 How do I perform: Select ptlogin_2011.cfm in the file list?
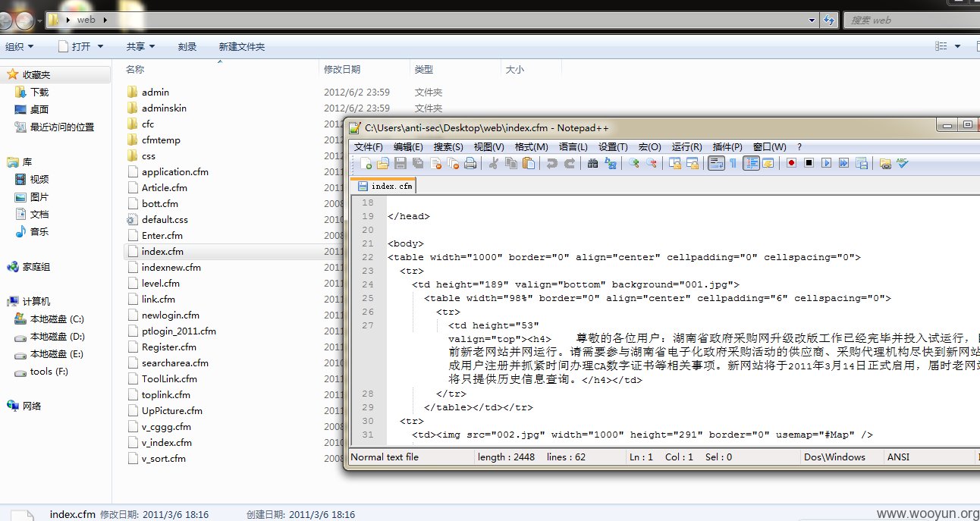point(178,331)
